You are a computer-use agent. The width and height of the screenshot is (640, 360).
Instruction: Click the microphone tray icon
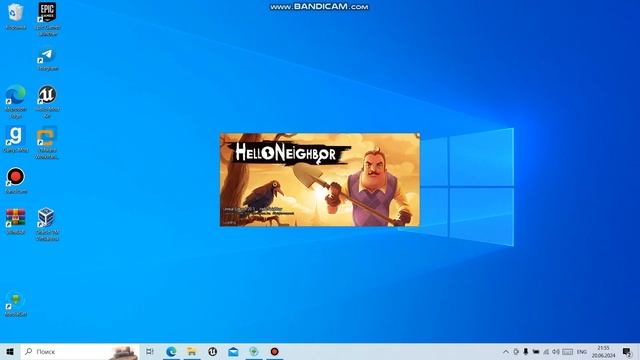point(526,351)
